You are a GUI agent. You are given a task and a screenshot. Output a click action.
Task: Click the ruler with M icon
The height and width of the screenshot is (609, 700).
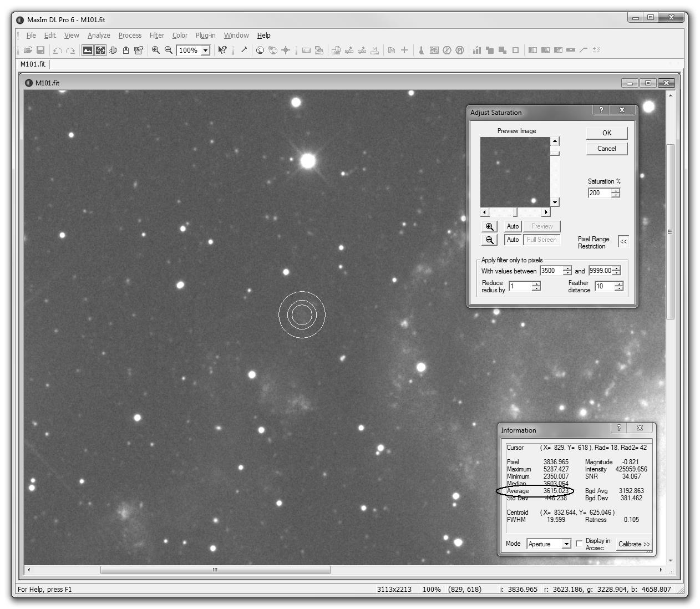click(x=375, y=50)
